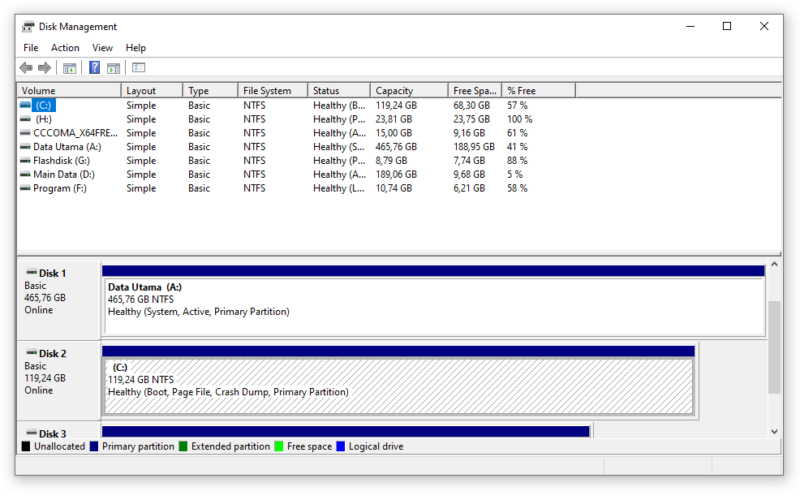Click the 7,74 GB free space cell
800x500 pixels.
pos(469,160)
